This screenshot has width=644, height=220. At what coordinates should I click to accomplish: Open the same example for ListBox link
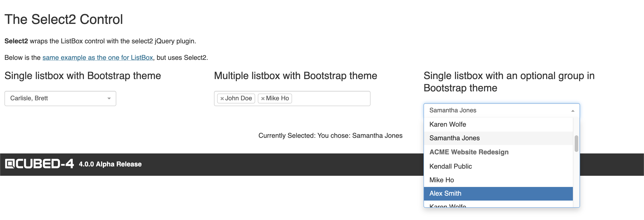click(97, 58)
